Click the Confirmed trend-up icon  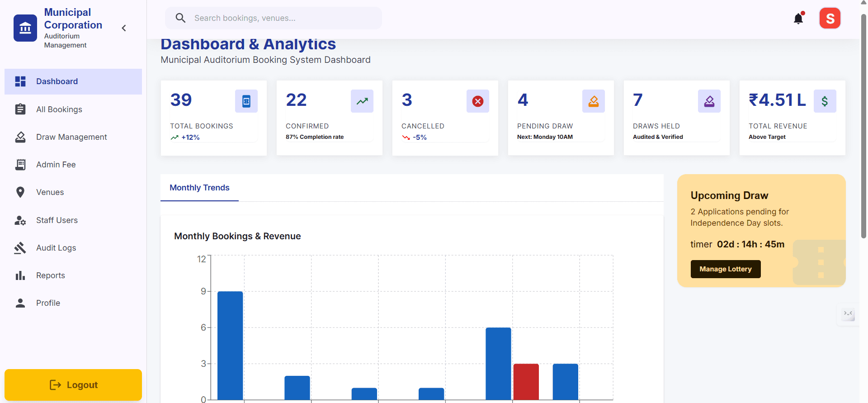click(362, 101)
